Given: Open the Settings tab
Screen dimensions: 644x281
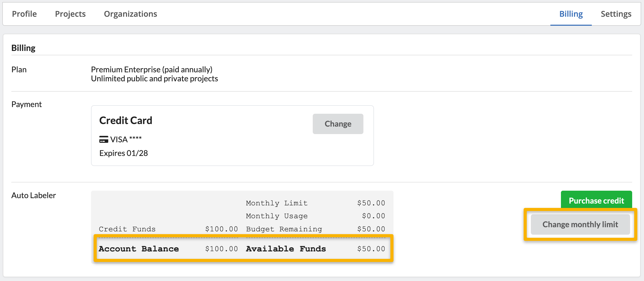Looking at the screenshot, I should click(616, 14).
